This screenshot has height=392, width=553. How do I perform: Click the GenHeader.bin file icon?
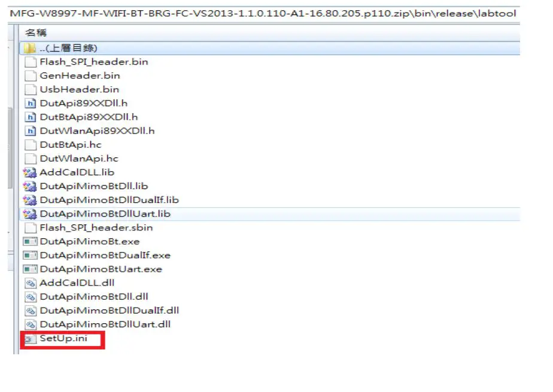(x=31, y=76)
